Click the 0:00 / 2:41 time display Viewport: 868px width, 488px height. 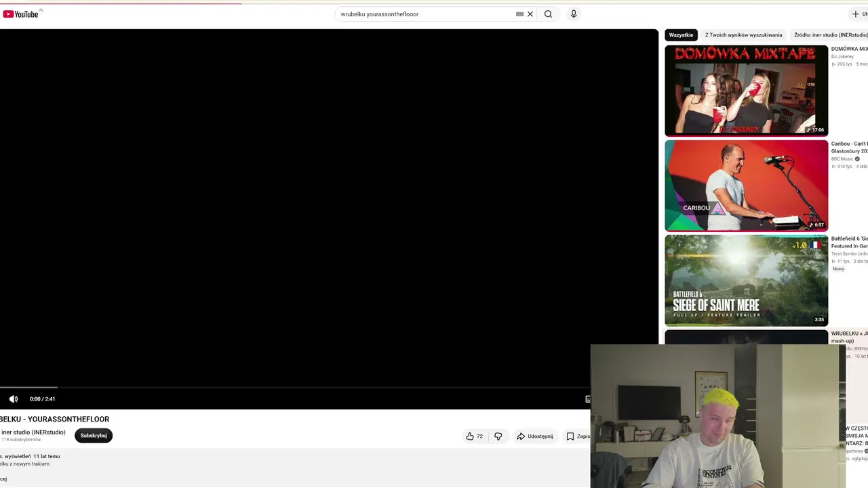[x=42, y=399]
